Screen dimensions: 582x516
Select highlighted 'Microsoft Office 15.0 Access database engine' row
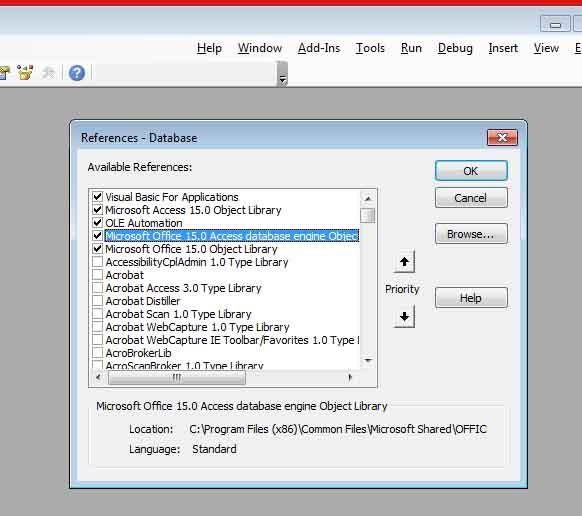coord(232,236)
